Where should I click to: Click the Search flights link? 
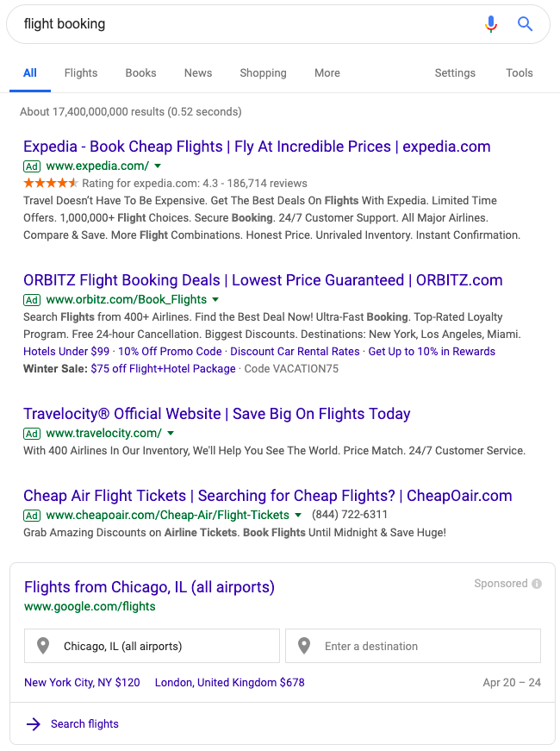(x=84, y=724)
